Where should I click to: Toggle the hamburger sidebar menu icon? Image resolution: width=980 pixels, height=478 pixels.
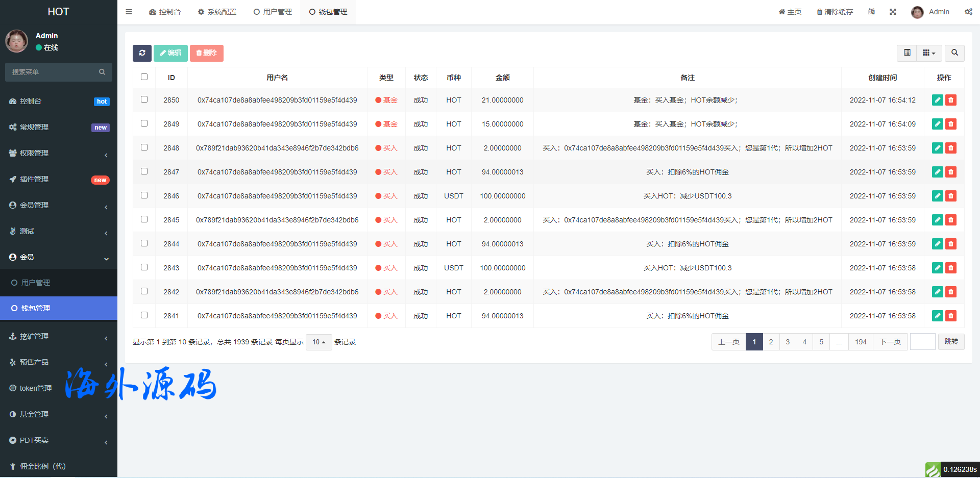[129, 12]
